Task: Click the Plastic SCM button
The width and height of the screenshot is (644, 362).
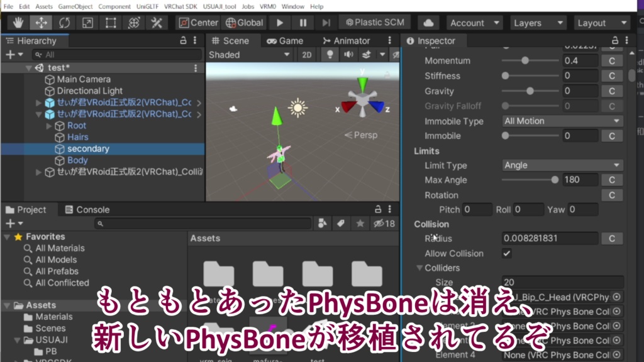Action: (x=374, y=21)
